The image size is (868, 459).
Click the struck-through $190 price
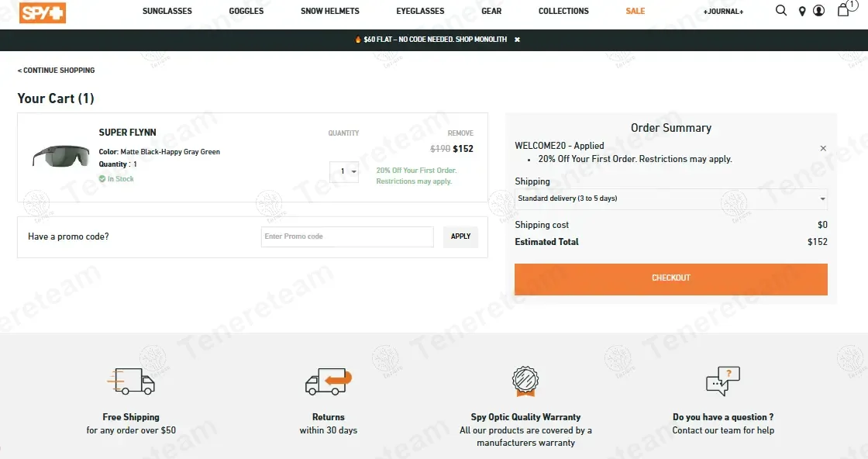(440, 149)
